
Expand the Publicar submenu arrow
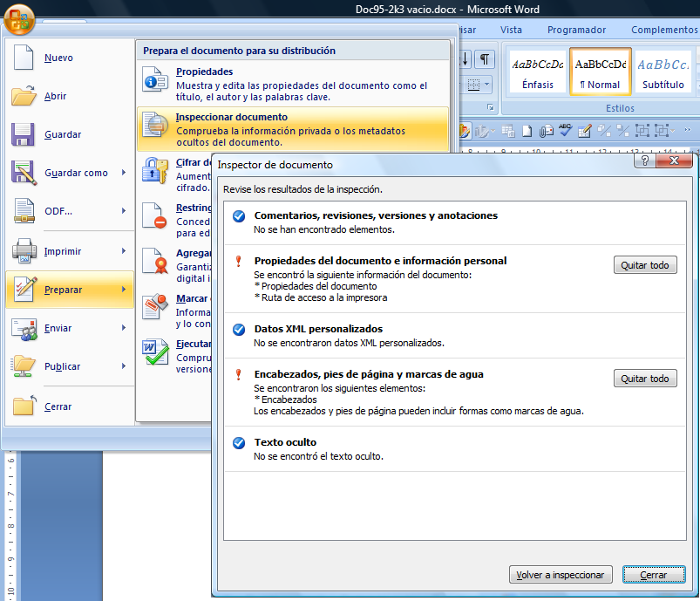[124, 366]
